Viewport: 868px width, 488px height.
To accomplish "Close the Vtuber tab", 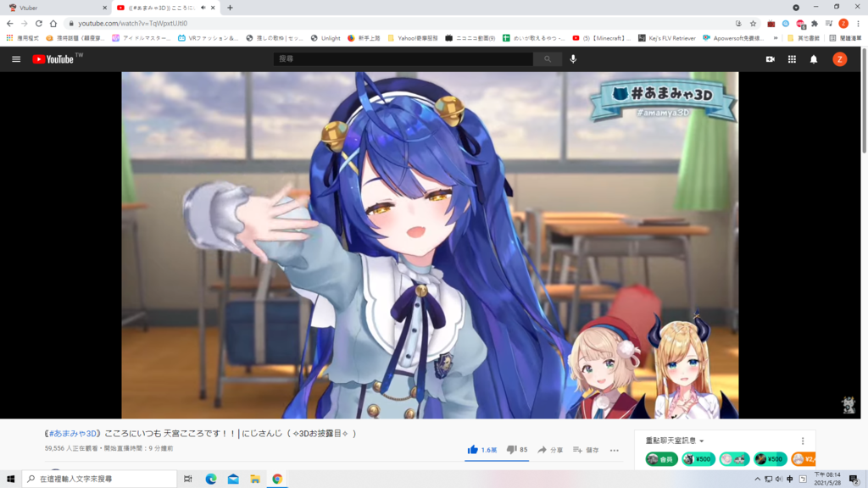I will 104,8.
